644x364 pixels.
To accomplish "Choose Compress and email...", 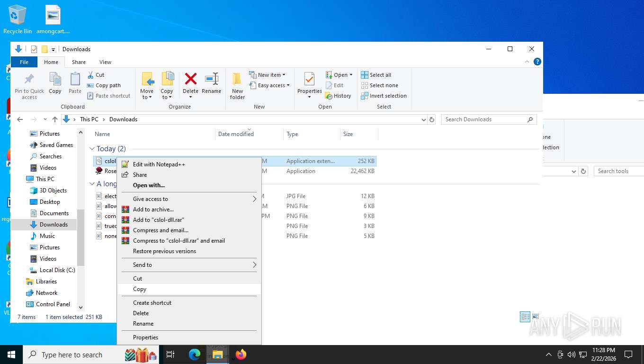I will (x=189, y=230).
